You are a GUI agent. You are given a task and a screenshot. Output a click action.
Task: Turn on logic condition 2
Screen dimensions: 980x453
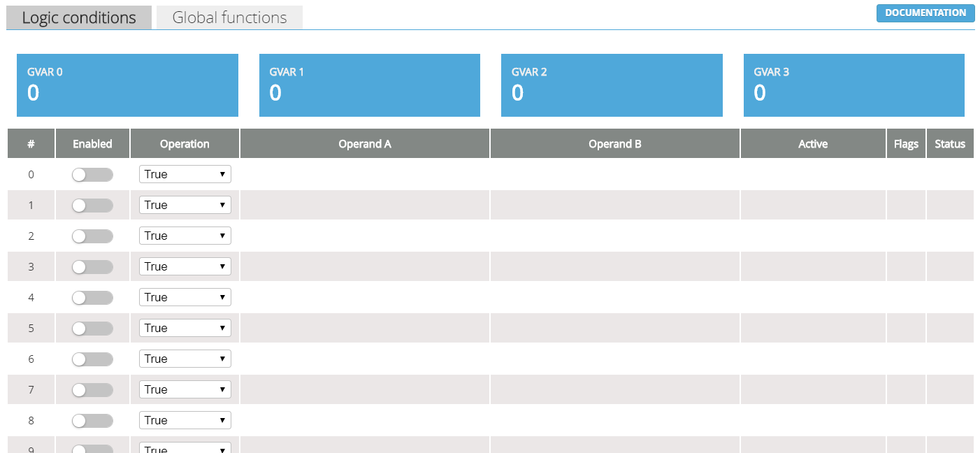92,236
